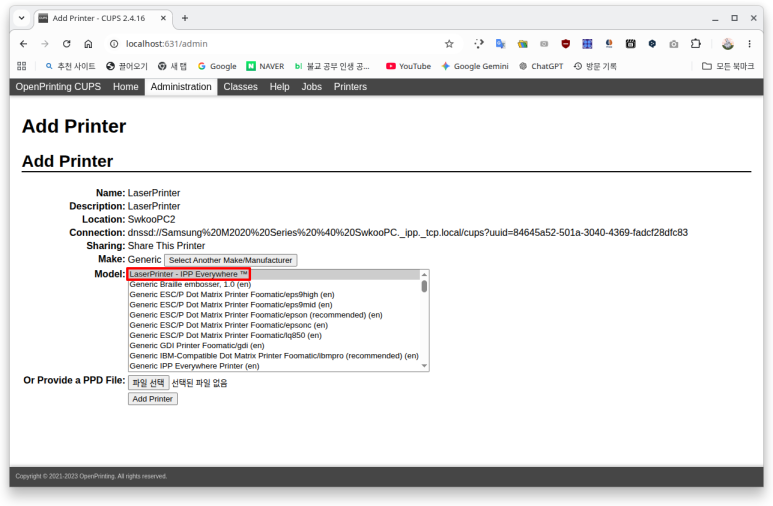This screenshot has width=773, height=506.
Task: Open the profile avatar icon
Action: [x=728, y=44]
